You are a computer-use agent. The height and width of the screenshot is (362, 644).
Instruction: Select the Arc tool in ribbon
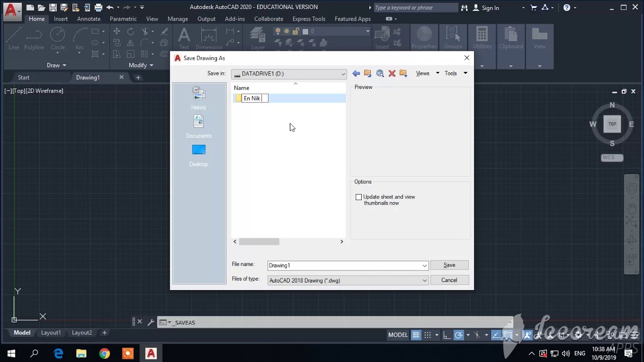79,39
